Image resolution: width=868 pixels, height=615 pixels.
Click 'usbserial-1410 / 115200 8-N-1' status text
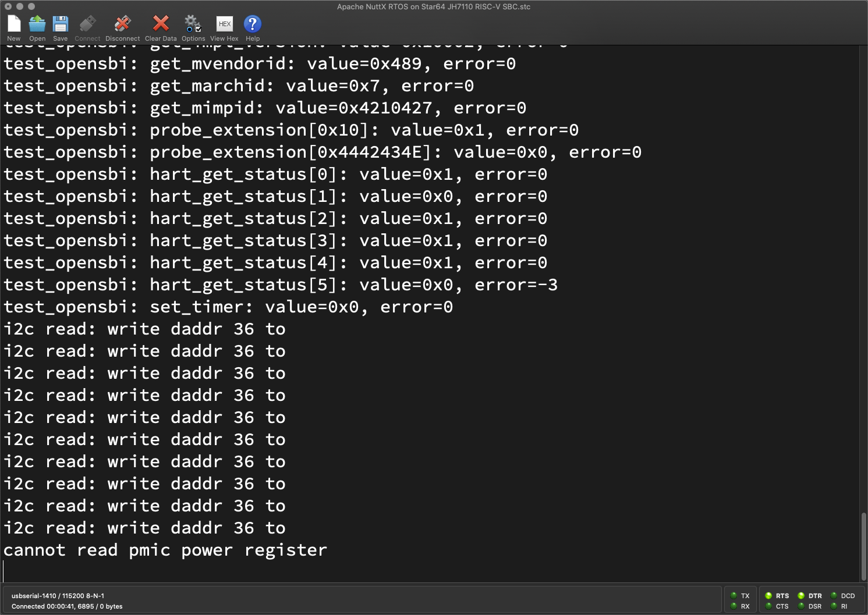(x=58, y=596)
